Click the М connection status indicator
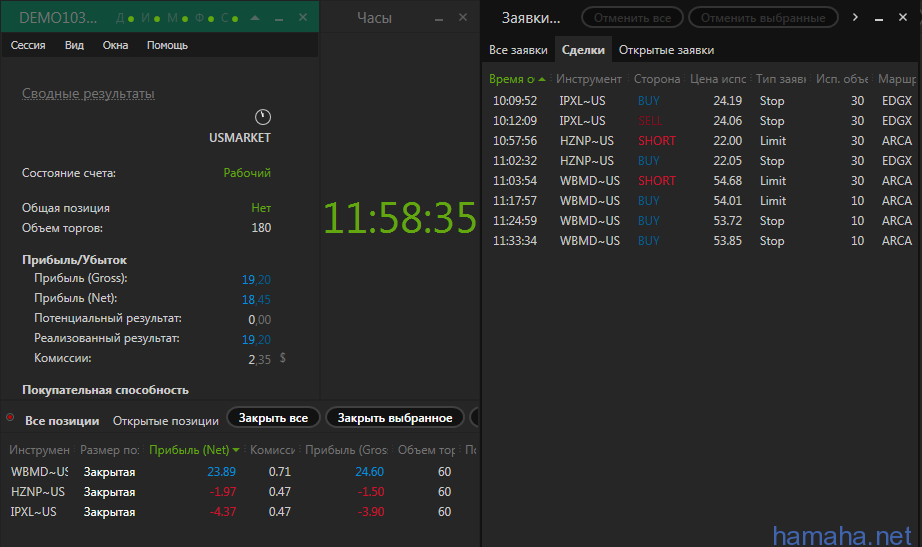Screen dimensions: 922x547 [178, 18]
